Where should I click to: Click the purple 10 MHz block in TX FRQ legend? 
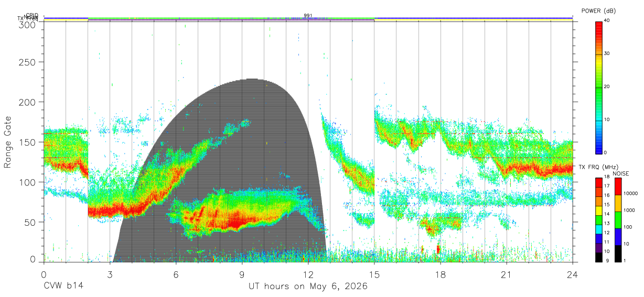(x=598, y=248)
